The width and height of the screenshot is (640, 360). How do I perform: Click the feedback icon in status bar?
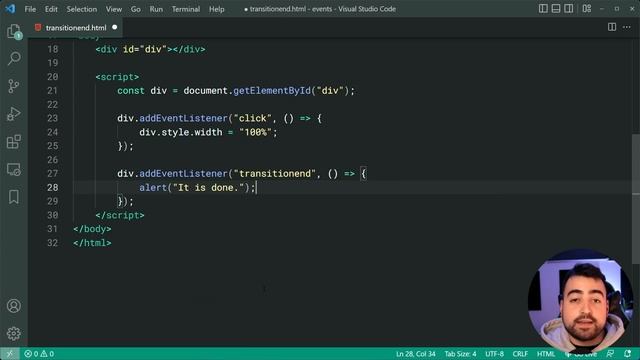(x=610, y=353)
